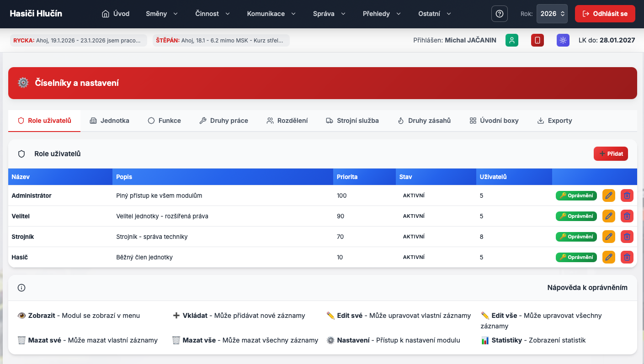Open Oprávnění for the Velitel role
644x364 pixels.
[576, 216]
